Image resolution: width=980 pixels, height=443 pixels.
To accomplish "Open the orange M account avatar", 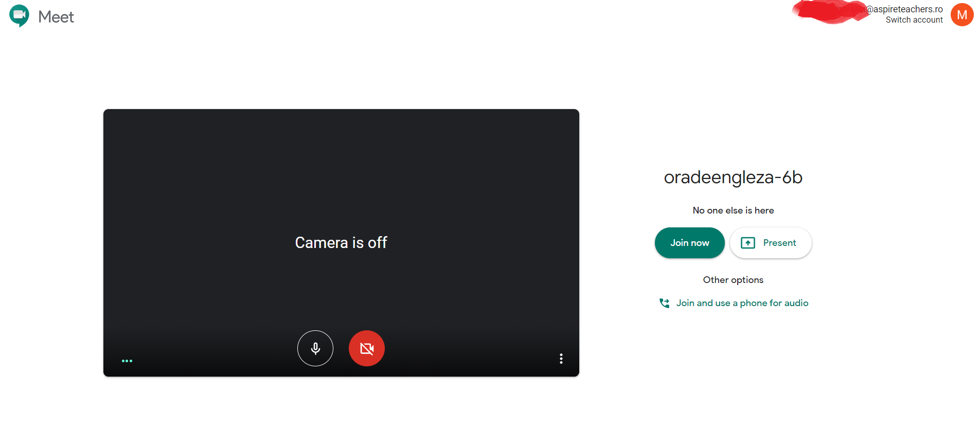I will 962,15.
